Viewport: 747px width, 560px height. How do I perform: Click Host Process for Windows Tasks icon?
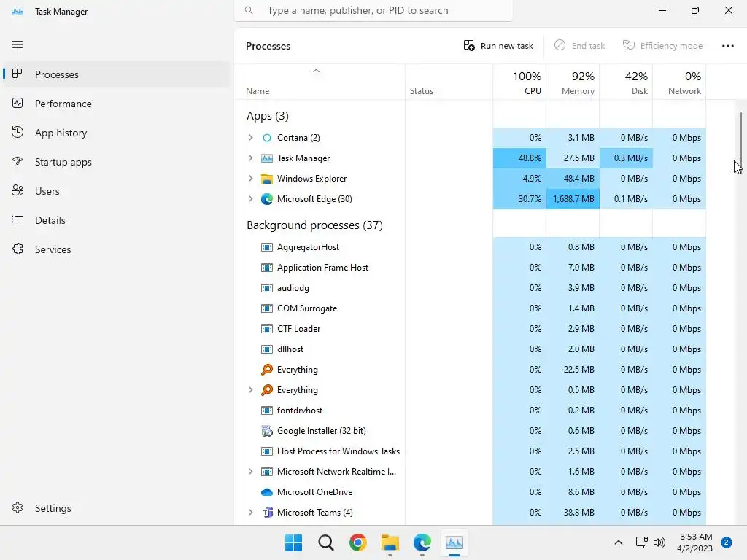click(x=267, y=451)
